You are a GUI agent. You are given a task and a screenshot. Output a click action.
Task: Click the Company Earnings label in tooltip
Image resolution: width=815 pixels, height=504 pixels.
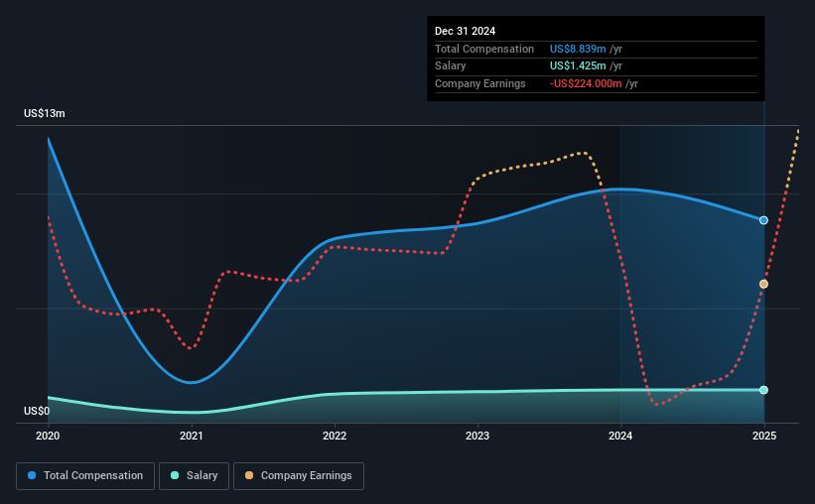point(480,83)
